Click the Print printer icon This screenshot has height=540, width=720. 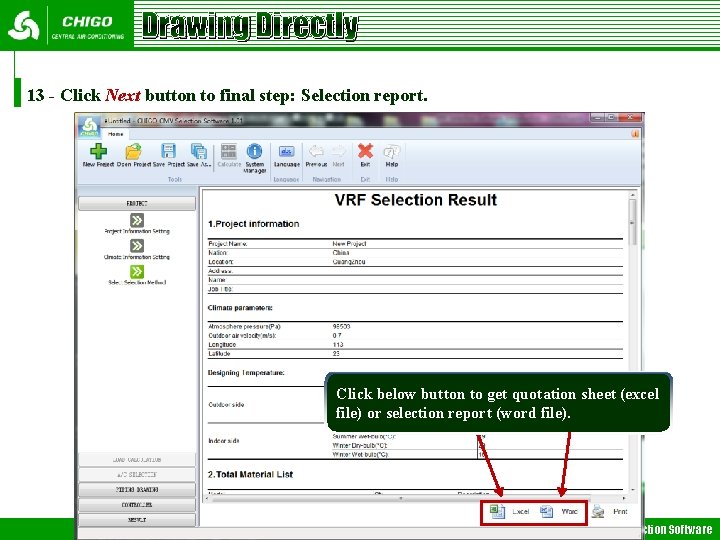tap(598, 512)
